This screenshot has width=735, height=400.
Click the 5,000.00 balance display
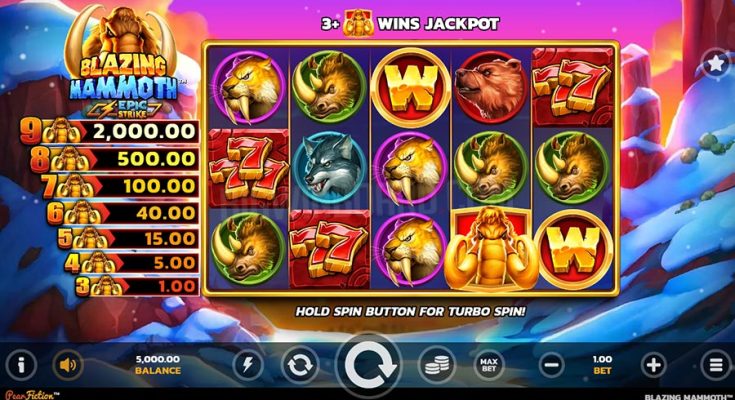pos(158,364)
